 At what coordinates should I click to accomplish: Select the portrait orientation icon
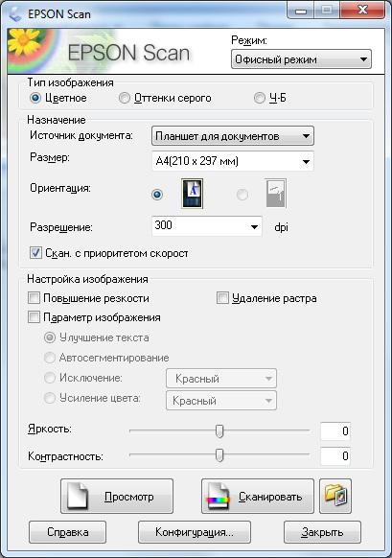[192, 194]
